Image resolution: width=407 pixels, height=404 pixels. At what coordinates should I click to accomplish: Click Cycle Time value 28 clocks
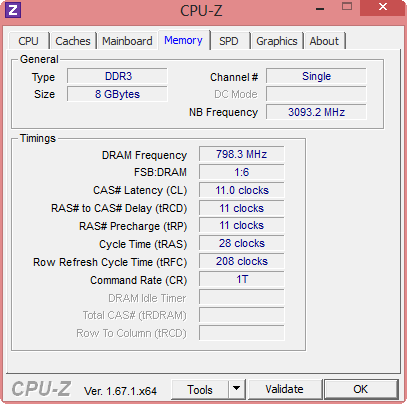click(242, 243)
